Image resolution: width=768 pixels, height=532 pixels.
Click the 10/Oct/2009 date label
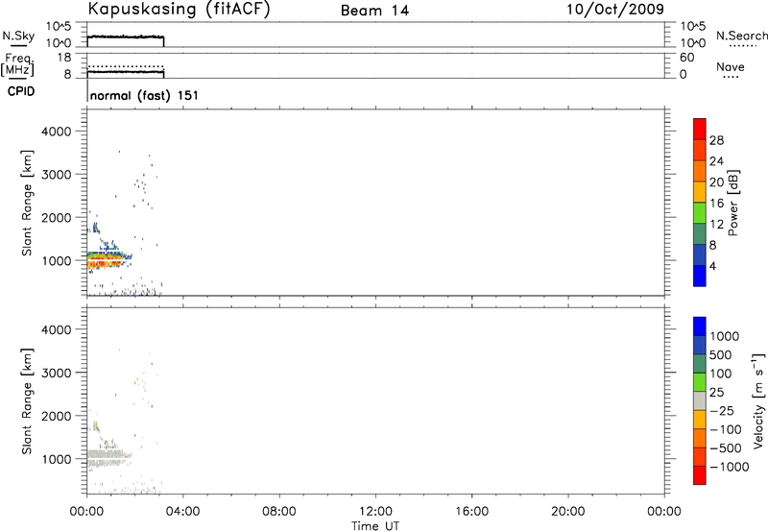click(615, 10)
